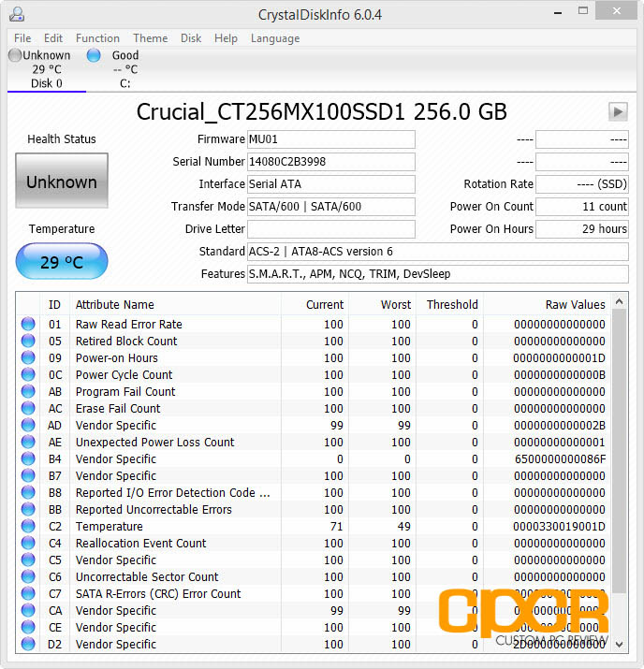Screen dimensions: 644x669
Task: Click status icon for Power Cycle Count
Action: 28,374
